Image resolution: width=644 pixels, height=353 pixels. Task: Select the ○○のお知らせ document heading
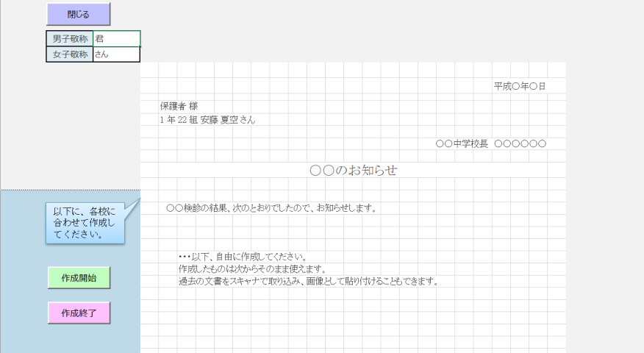click(x=353, y=171)
